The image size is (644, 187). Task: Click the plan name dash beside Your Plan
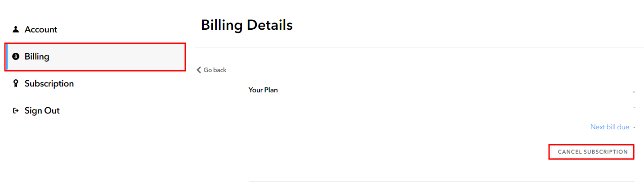(634, 92)
